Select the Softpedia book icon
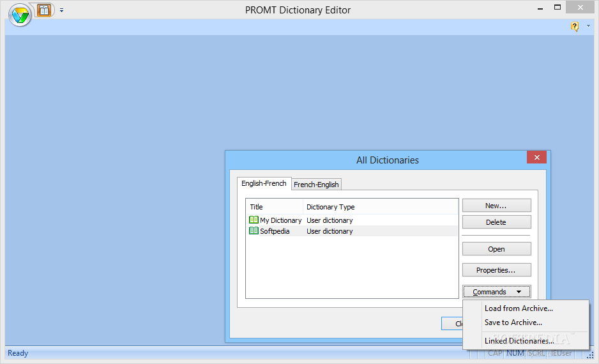Image resolution: width=599 pixels, height=364 pixels. 254,231
